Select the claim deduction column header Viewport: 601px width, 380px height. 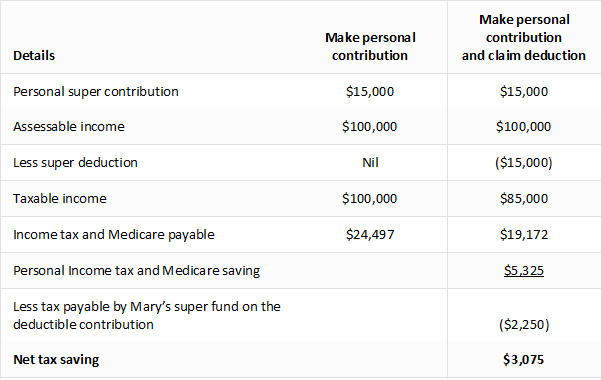(x=524, y=38)
